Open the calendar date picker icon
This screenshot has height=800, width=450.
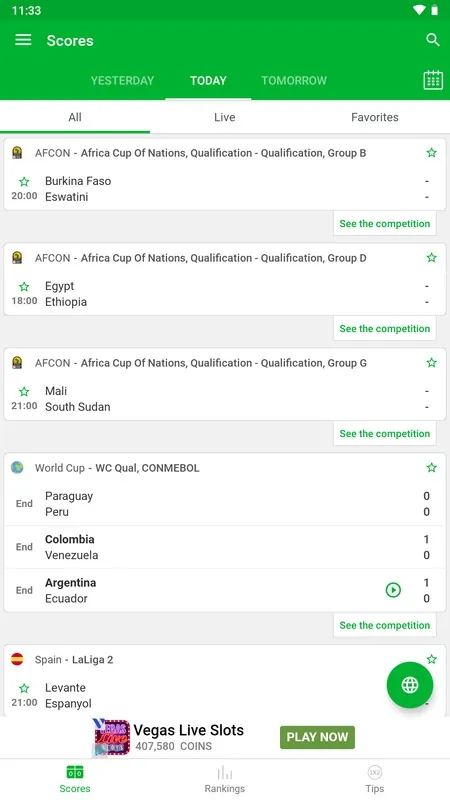tap(433, 80)
